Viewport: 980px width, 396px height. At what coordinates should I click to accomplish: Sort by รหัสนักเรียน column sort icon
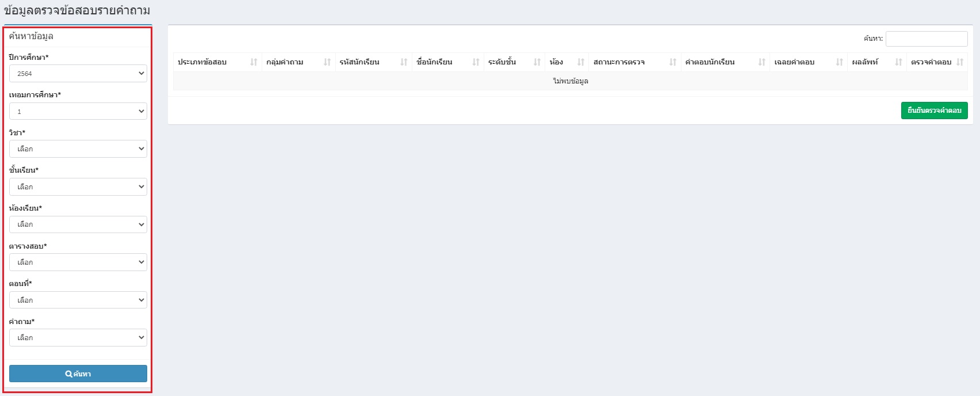[404, 62]
